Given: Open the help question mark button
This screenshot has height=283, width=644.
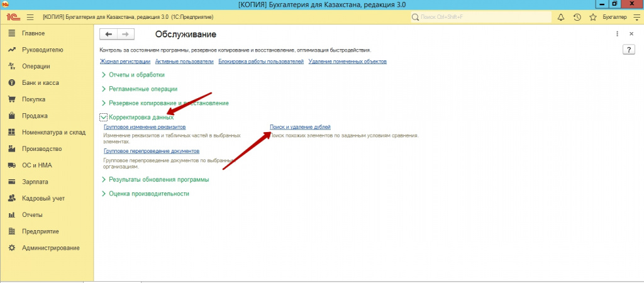Looking at the screenshot, I should point(629,49).
